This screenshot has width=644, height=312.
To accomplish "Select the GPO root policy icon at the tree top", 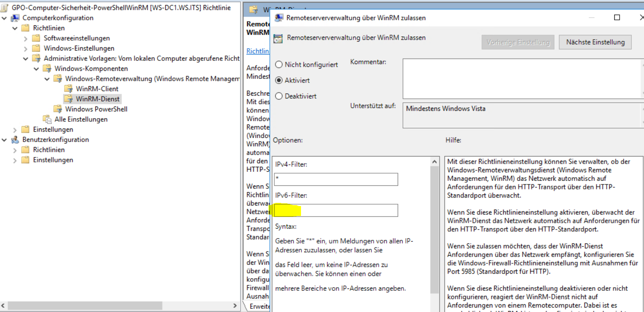I will pyautogui.click(x=5, y=8).
